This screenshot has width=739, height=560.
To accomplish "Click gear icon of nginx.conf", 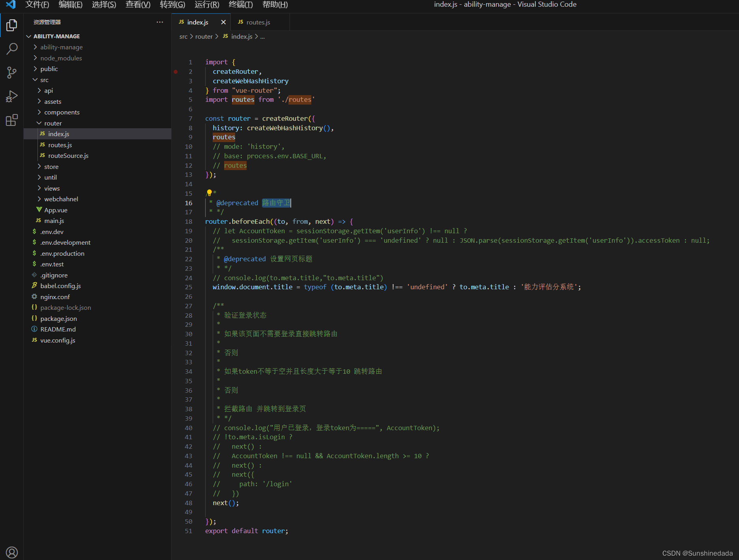I will point(34,297).
